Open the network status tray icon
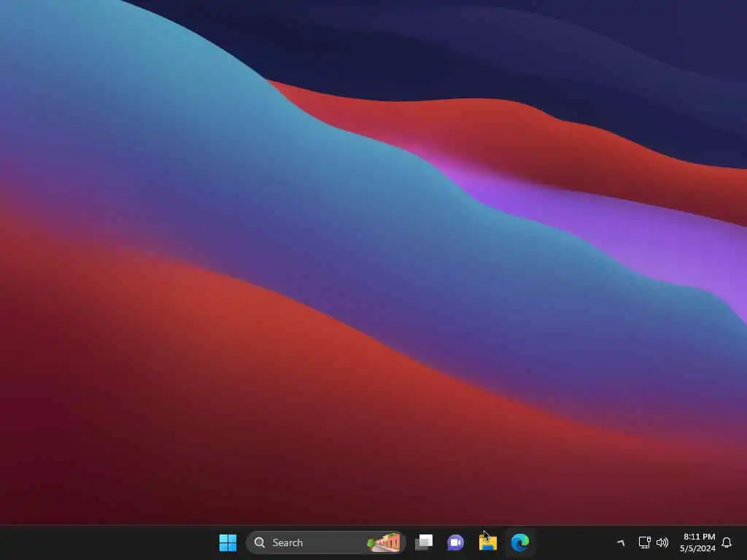Image resolution: width=747 pixels, height=560 pixels. (x=645, y=542)
